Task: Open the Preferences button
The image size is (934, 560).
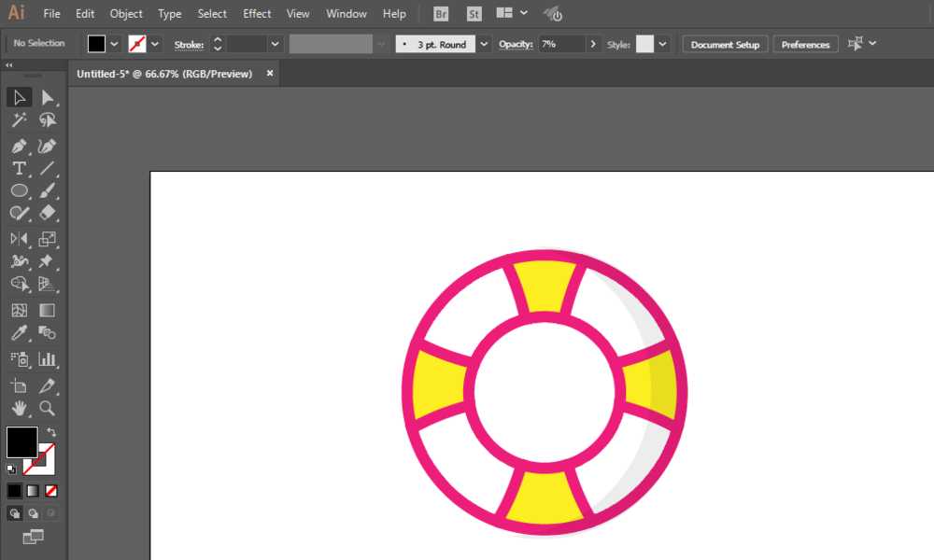Action: click(x=805, y=45)
